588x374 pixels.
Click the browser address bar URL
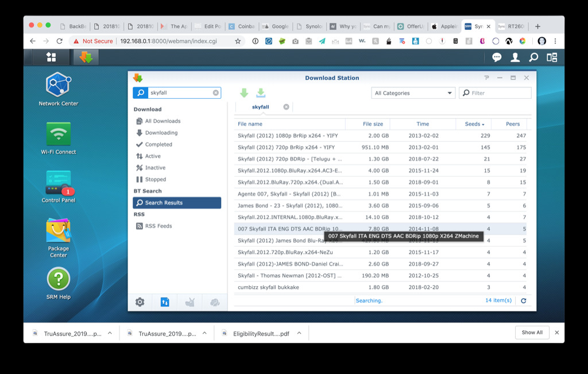pos(168,41)
